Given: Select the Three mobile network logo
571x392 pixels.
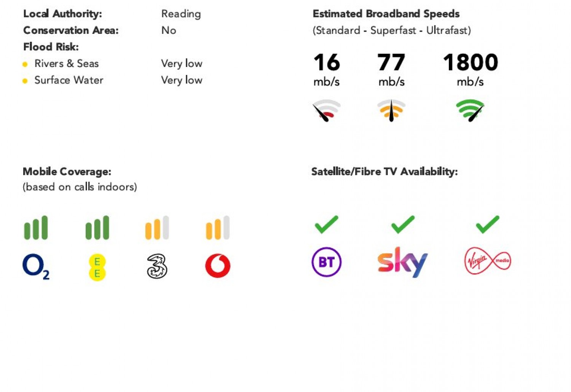Looking at the screenshot, I should [x=157, y=266].
